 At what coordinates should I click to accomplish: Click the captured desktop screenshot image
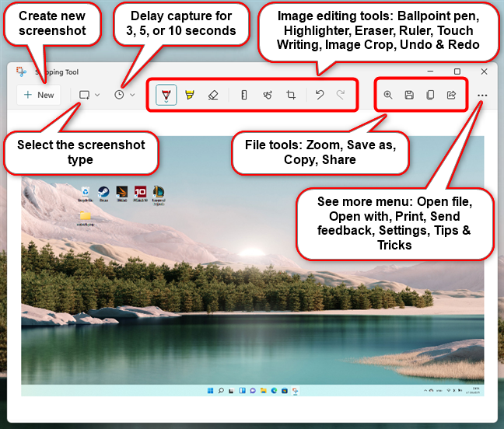253,266
